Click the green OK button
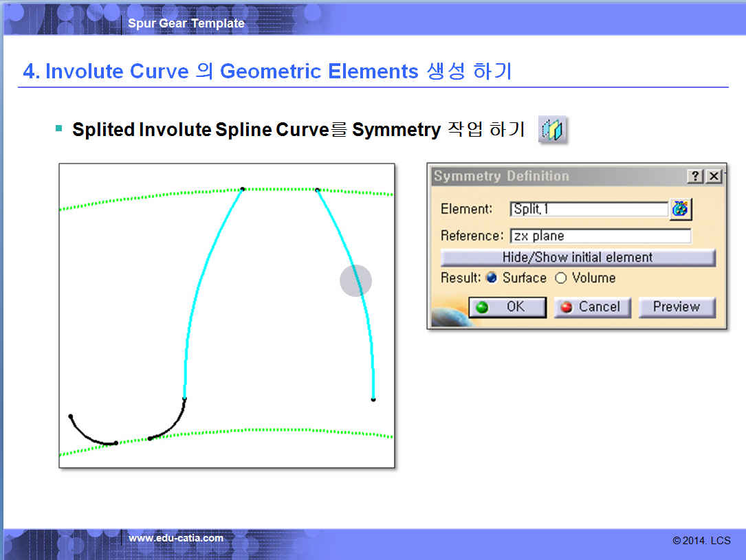Viewport: 746px width, 560px height. (x=507, y=307)
